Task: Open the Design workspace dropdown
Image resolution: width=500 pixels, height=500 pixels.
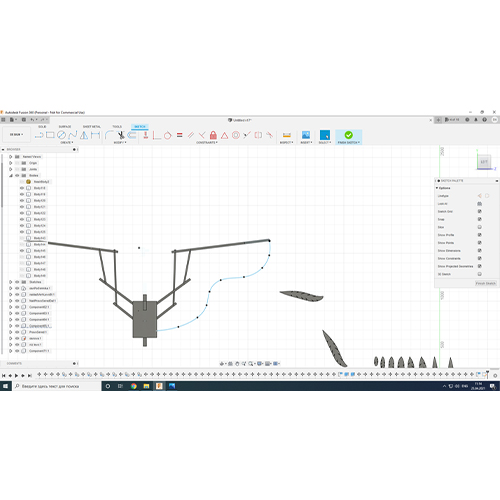Action: point(16,135)
